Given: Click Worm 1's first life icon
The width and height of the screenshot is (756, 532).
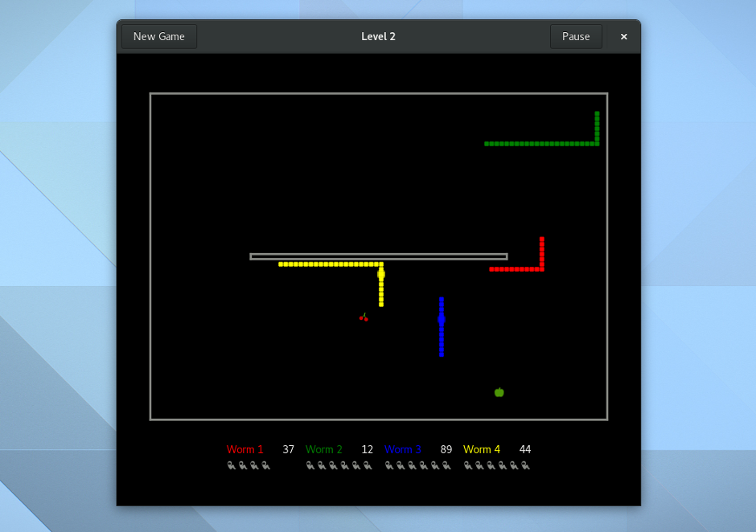Looking at the screenshot, I should click(x=232, y=465).
